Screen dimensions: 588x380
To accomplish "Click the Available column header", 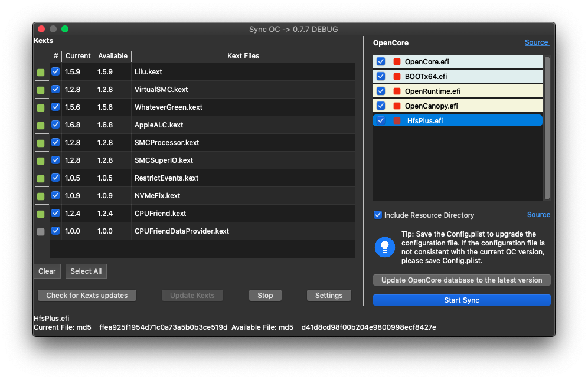I will coord(113,56).
